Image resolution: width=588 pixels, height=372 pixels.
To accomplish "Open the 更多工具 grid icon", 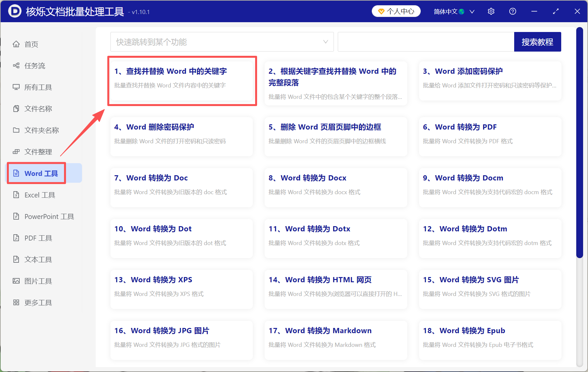I will click(16, 302).
